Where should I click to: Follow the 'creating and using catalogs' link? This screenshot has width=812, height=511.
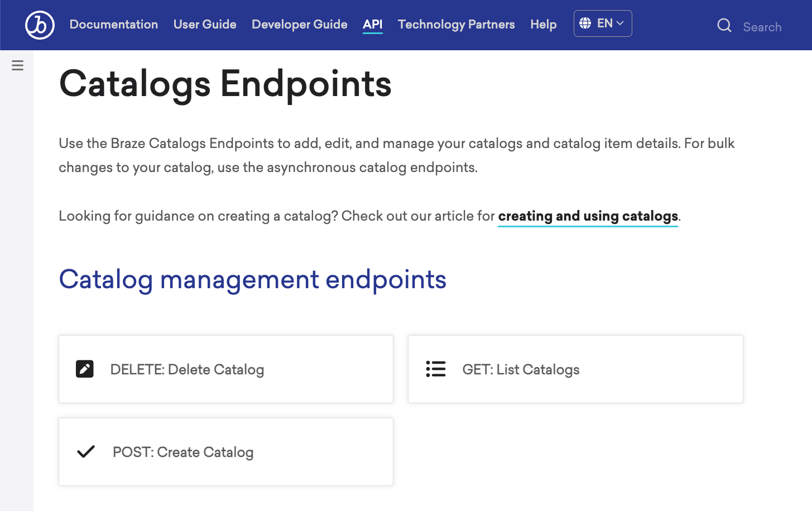coord(588,216)
